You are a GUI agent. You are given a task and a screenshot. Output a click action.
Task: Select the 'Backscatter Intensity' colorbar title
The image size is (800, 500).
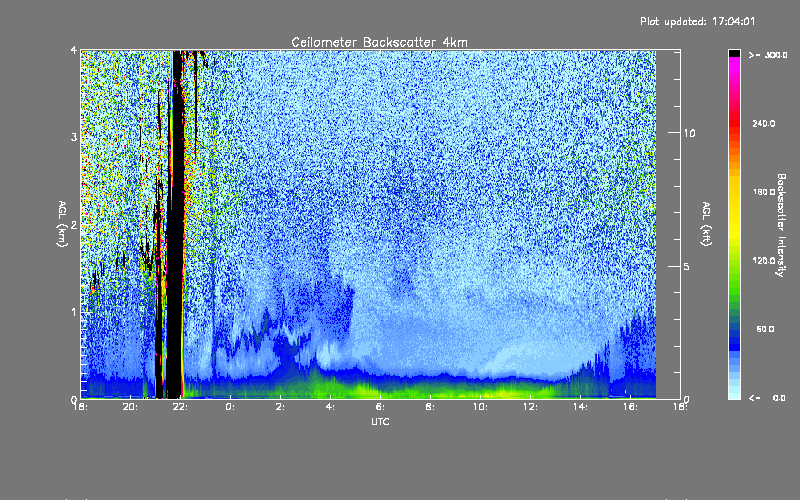[x=781, y=225]
